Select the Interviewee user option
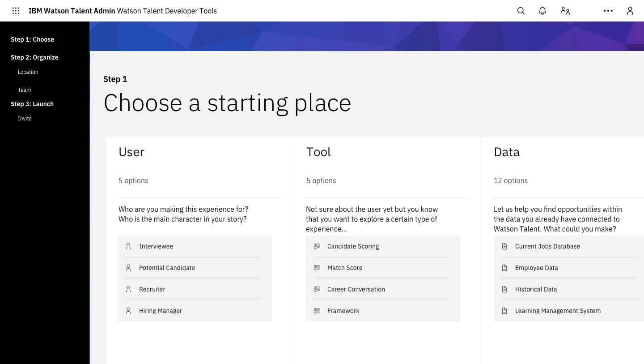The image size is (644, 364). [195, 246]
